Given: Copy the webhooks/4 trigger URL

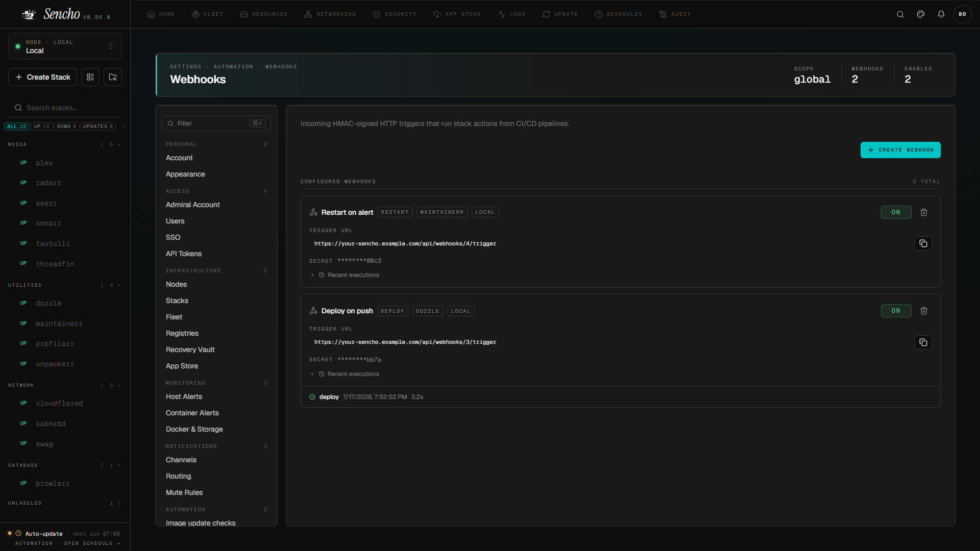Looking at the screenshot, I should tap(923, 243).
